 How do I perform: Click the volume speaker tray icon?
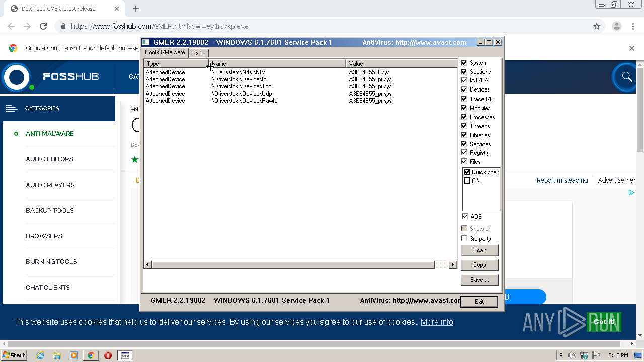coord(572,355)
